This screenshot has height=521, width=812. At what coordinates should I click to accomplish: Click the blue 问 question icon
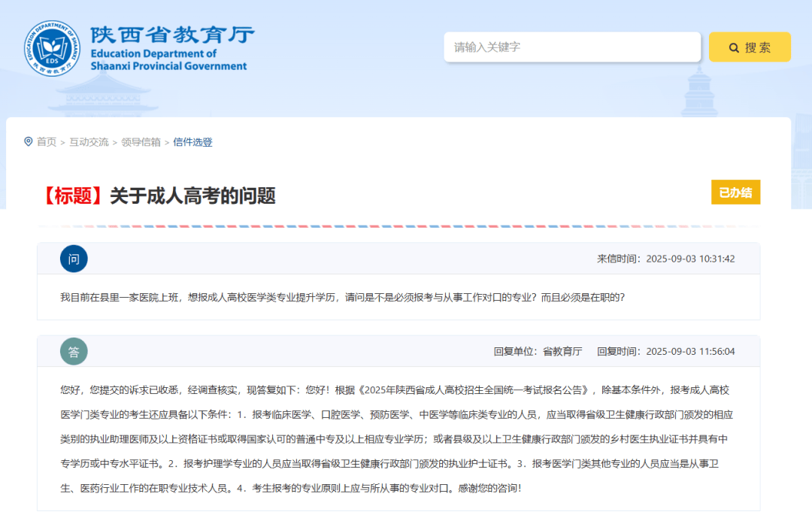pos(74,259)
